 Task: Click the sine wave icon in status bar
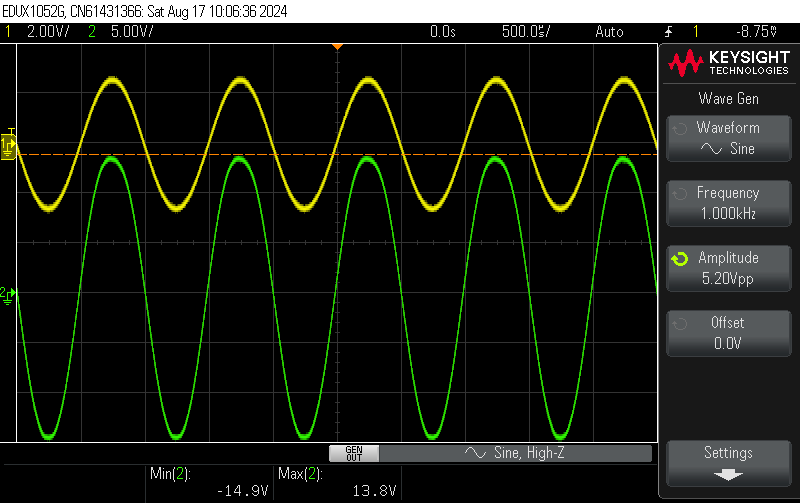point(474,453)
